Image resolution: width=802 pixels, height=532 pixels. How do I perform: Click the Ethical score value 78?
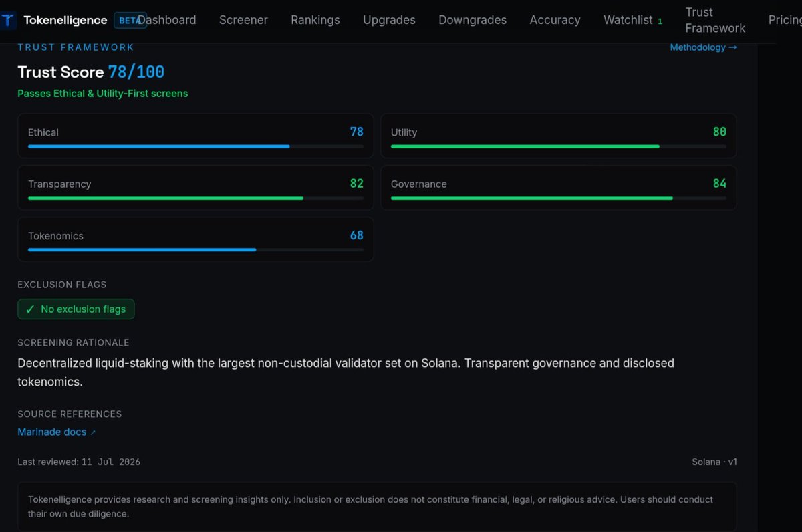[357, 132]
